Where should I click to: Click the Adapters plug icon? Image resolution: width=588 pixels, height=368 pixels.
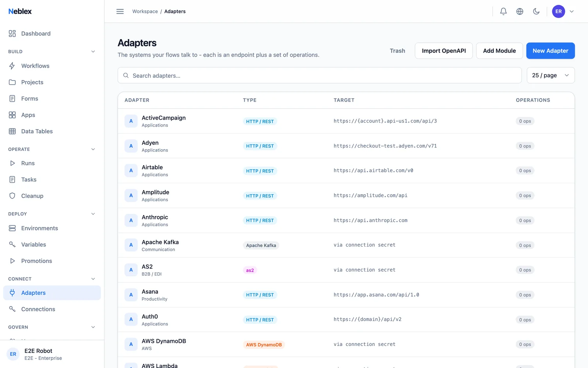coord(12,293)
